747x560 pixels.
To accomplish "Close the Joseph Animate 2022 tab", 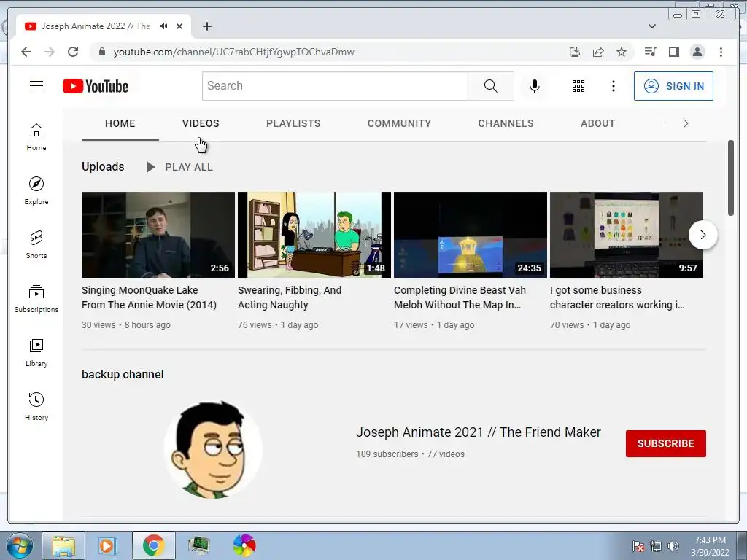I will tap(179, 26).
